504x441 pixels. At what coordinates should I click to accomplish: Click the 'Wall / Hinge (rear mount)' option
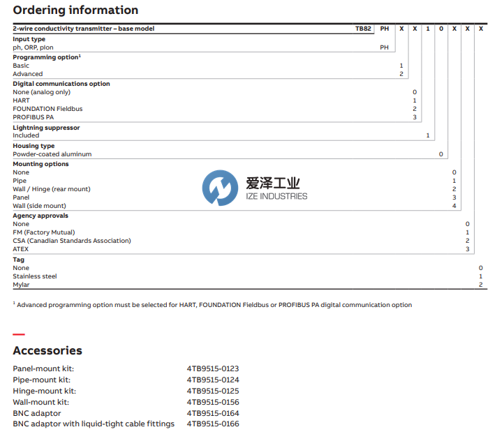pos(52,189)
